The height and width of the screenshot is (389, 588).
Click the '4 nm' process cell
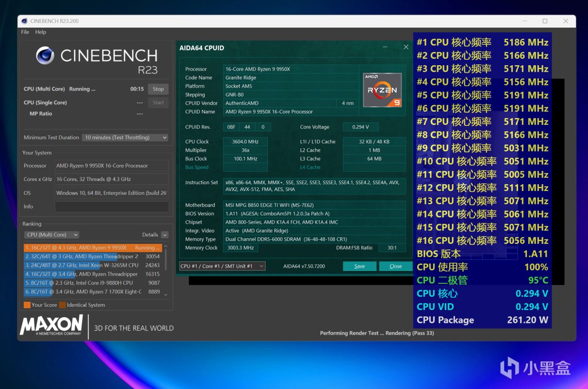tap(348, 103)
